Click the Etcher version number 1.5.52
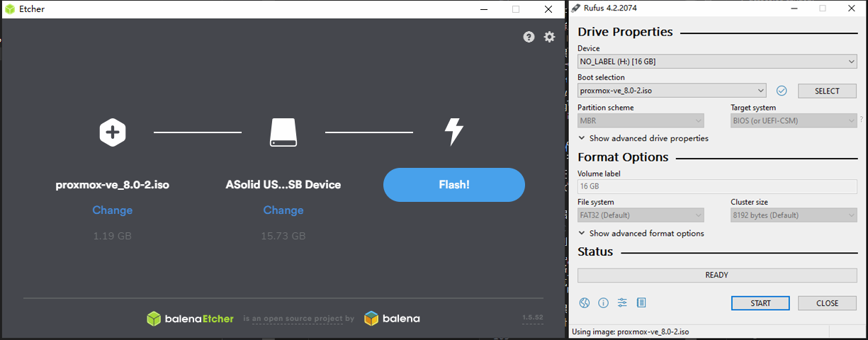 click(x=532, y=318)
